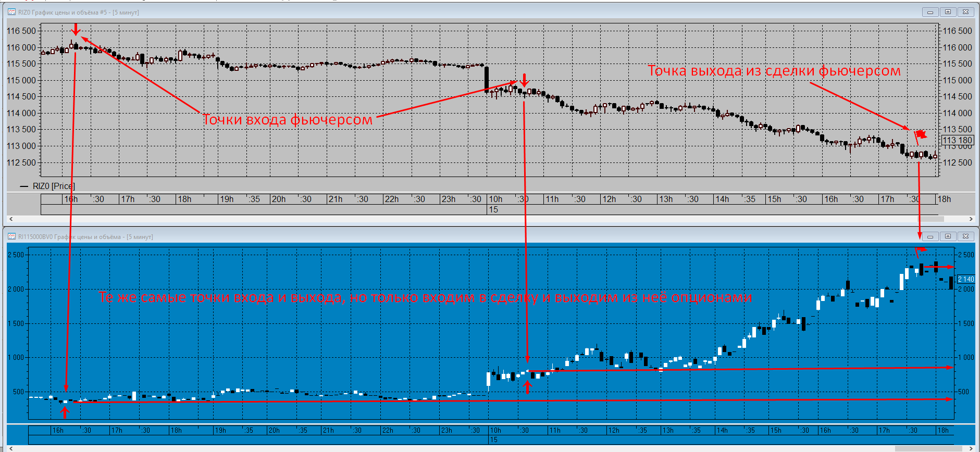Click the '21h' time label on RIZ0 chart
The width and height of the screenshot is (980, 452).
click(x=336, y=199)
